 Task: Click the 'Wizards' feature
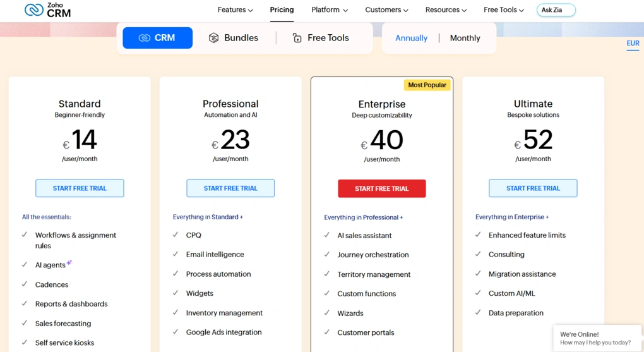pos(350,313)
